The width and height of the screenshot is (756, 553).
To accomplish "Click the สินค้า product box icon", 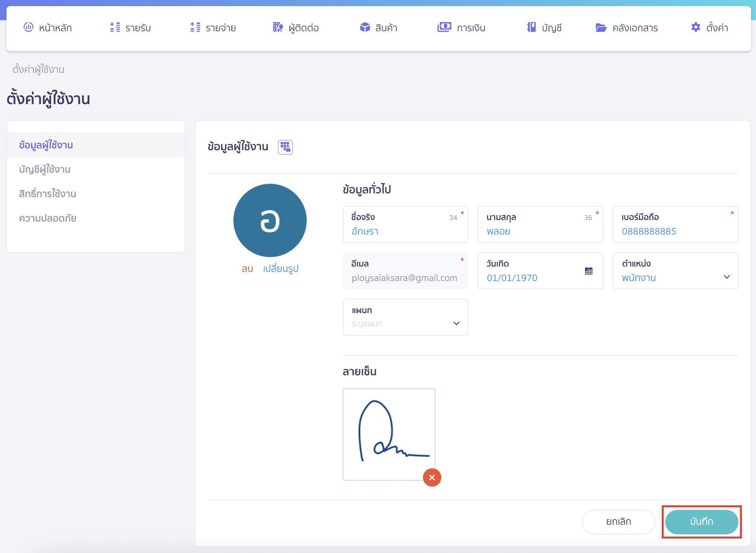I will (x=365, y=27).
